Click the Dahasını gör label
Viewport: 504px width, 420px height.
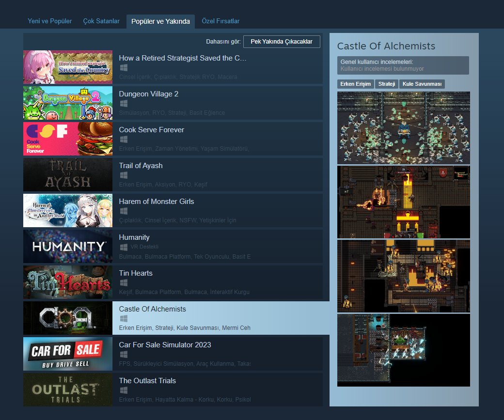click(223, 42)
